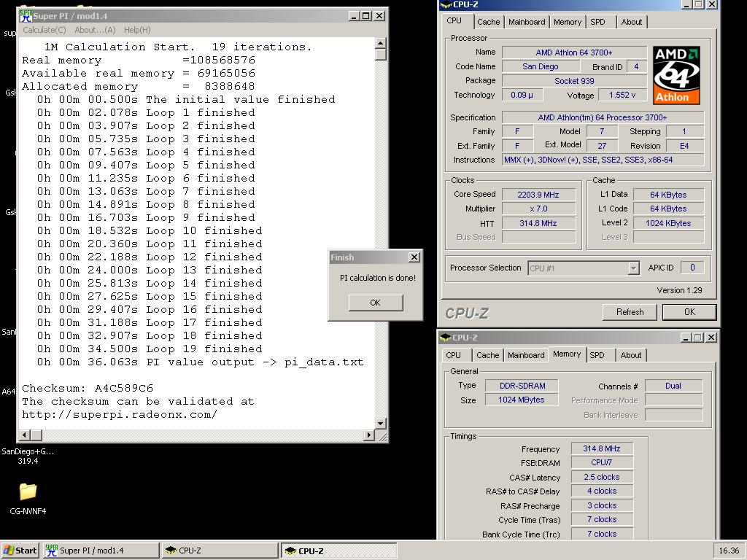Screen dimensions: 747x560
Task: Click the Level 2 cache value 1024 KBytes
Action: (668, 223)
